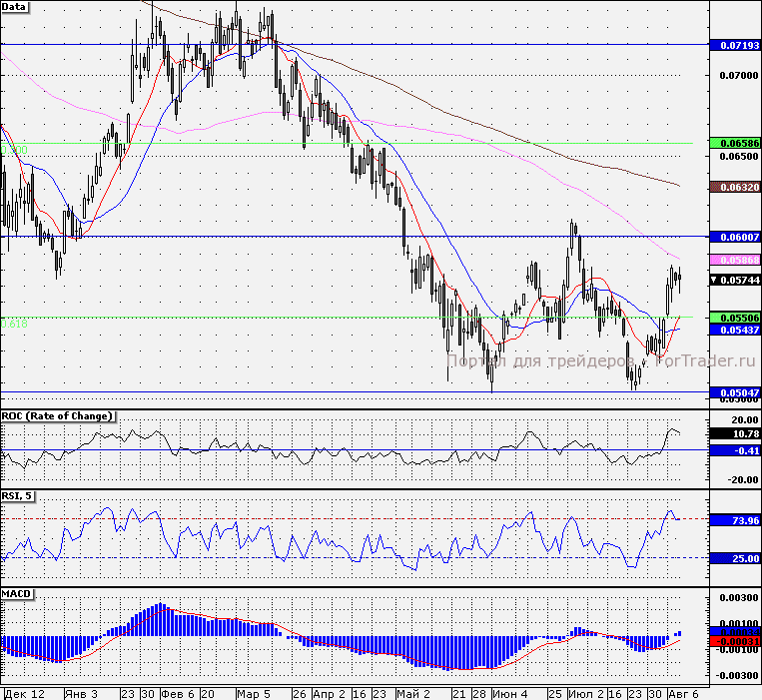Click the RSI lower threshold tag 25.00
Image resolution: width=762 pixels, height=700 pixels.
pyautogui.click(x=736, y=558)
